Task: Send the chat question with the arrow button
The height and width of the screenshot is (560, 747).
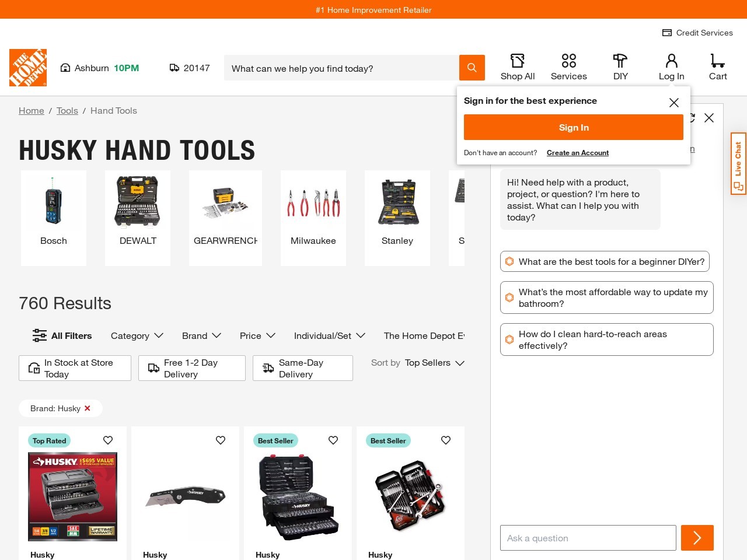Action: [697, 538]
